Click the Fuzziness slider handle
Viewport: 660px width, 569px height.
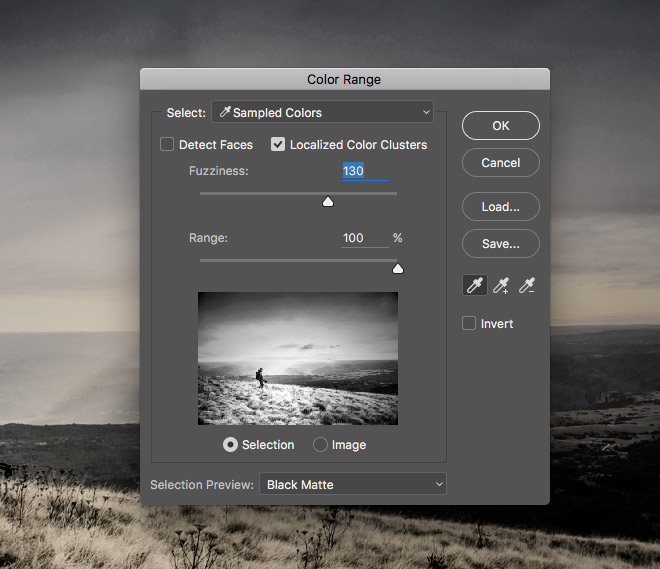(x=327, y=201)
